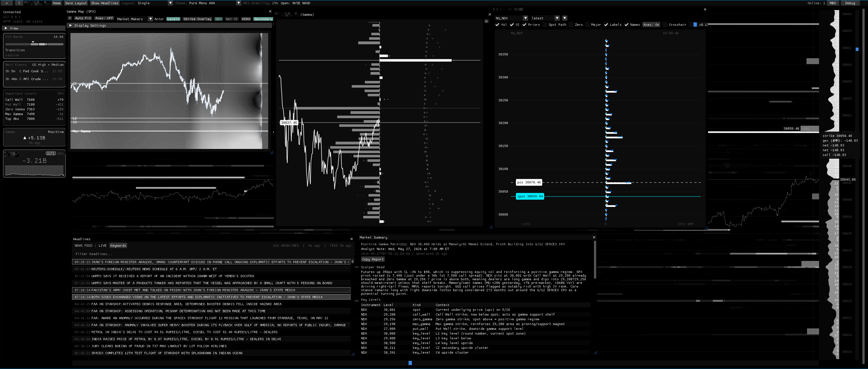Toggle the Net OI button
868x369 pixels.
coord(232,19)
